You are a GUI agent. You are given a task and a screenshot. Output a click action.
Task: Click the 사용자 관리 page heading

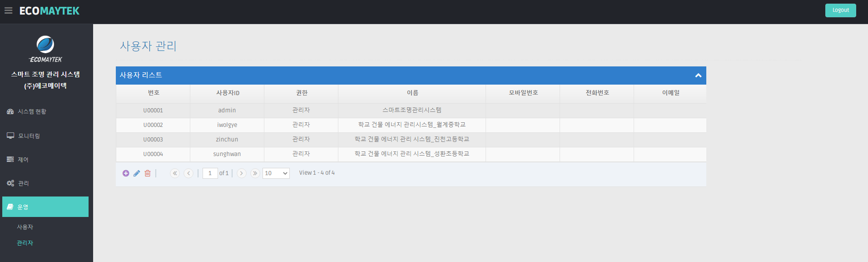point(148,46)
